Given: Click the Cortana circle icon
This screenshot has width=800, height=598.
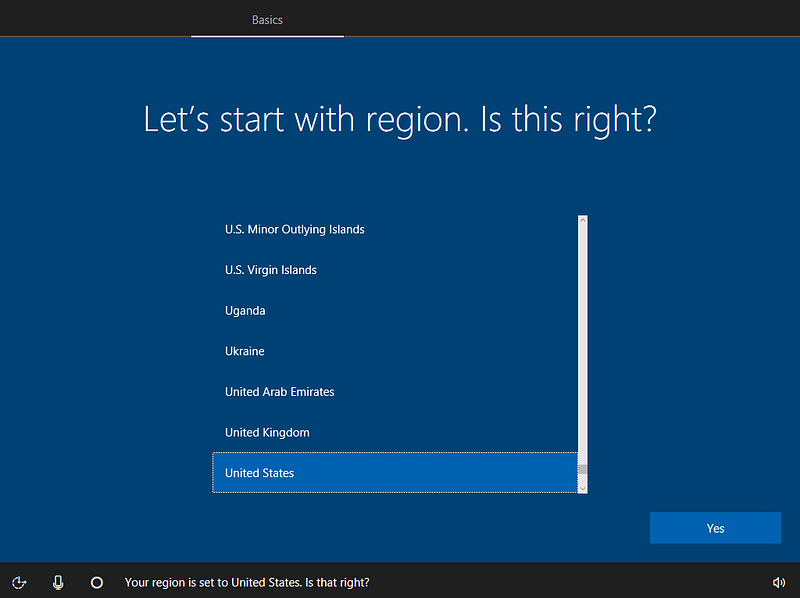Looking at the screenshot, I should coord(97,582).
